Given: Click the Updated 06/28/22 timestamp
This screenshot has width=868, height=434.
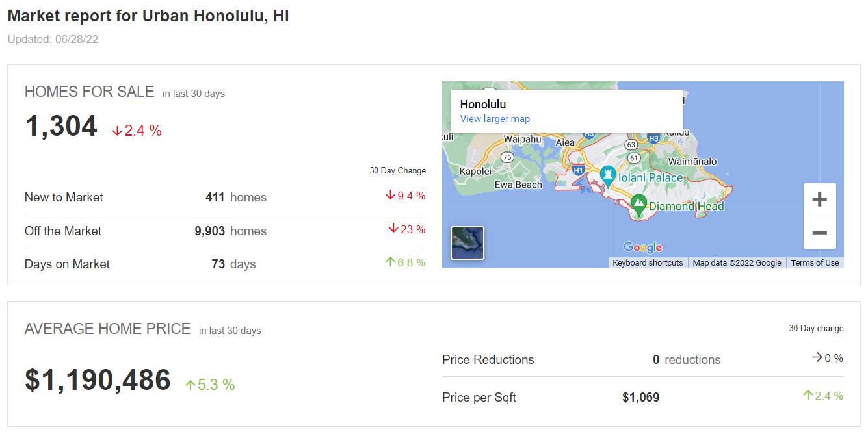Looking at the screenshot, I should 53,39.
